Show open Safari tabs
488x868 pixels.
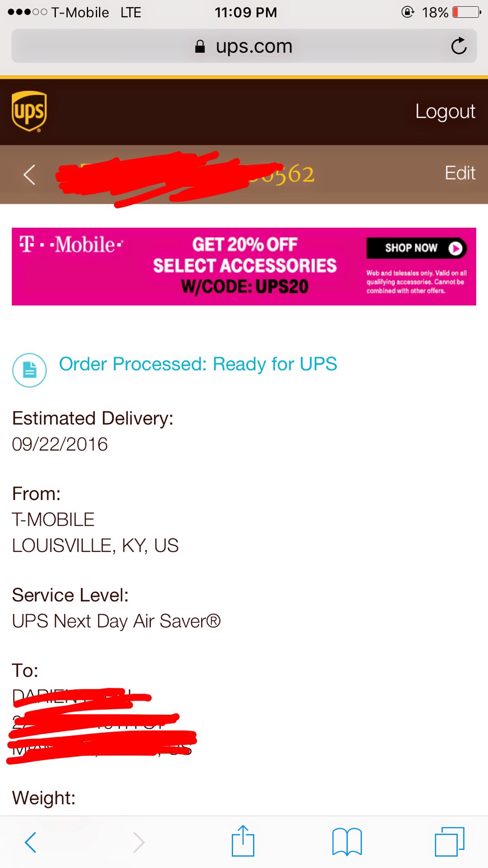[x=449, y=842]
